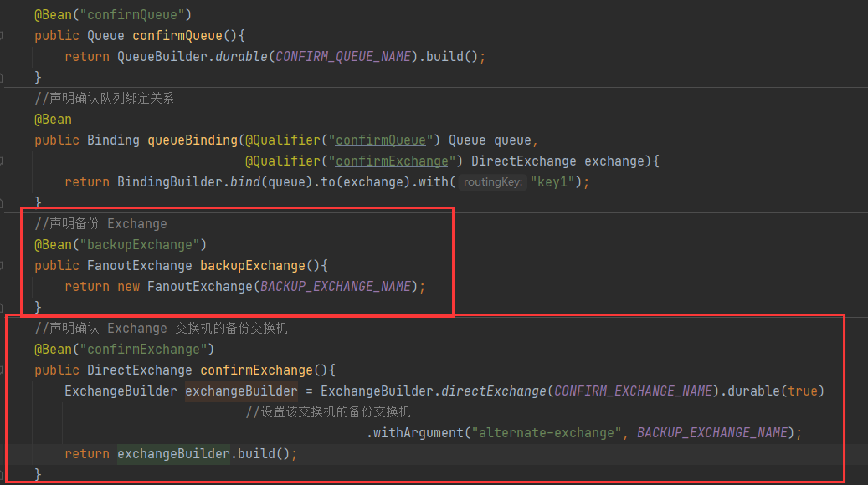Click BindingBuilder class reference
This screenshot has height=485, width=868.
pos(169,182)
